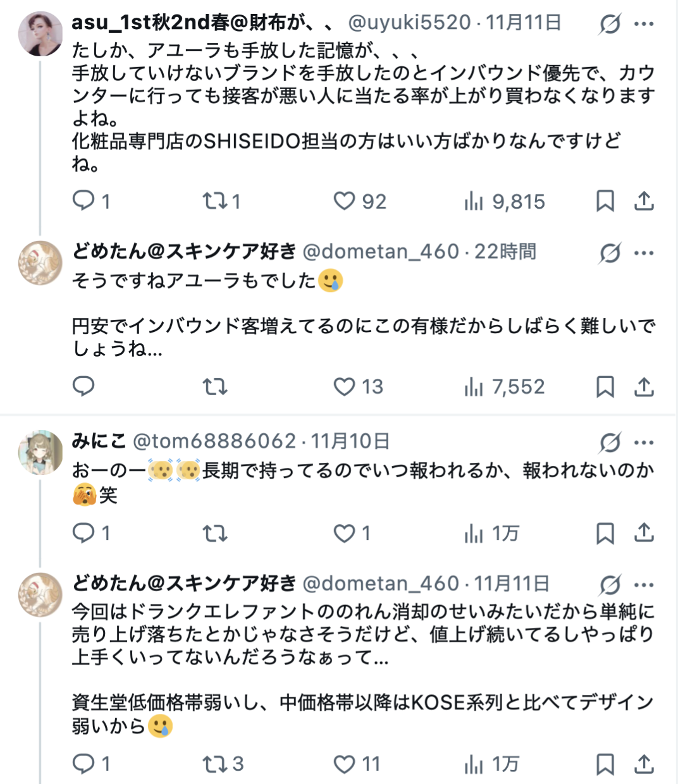Bookmark asu_1st秋2nd春's tweet

point(605,201)
